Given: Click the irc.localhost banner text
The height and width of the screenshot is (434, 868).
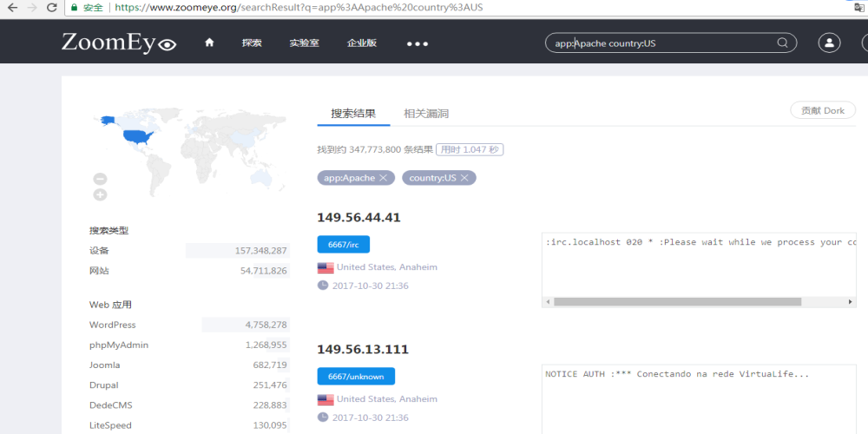Looking at the screenshot, I should (x=700, y=242).
